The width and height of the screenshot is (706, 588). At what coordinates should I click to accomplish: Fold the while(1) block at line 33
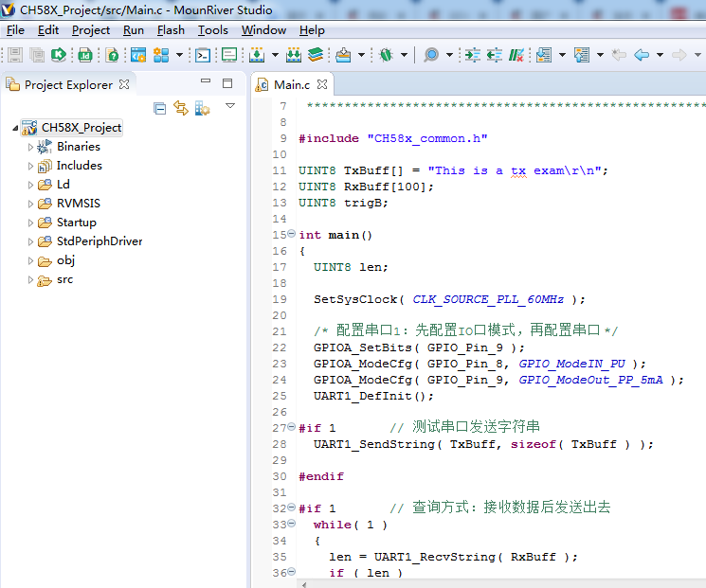click(291, 525)
